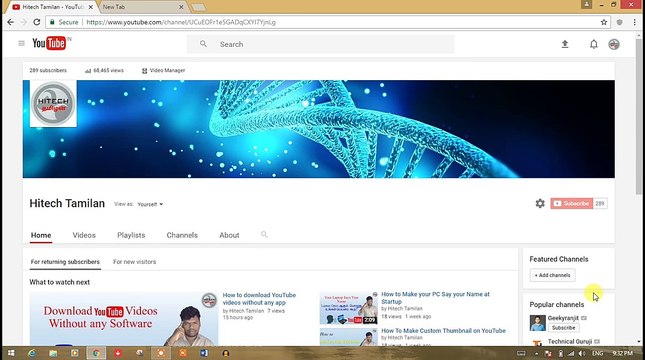This screenshot has width=645, height=360.
Task: Open How To Make Custom Thumbnail link
Action: 443,330
